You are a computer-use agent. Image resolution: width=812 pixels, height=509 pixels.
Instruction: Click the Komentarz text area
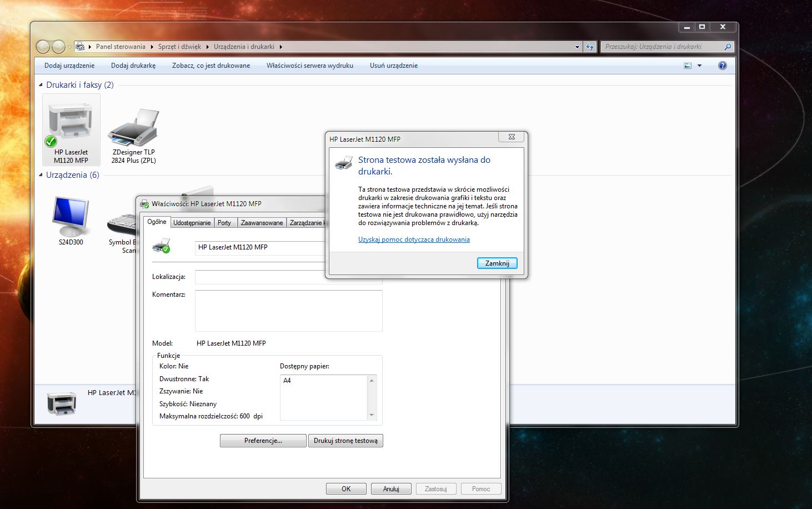289,311
